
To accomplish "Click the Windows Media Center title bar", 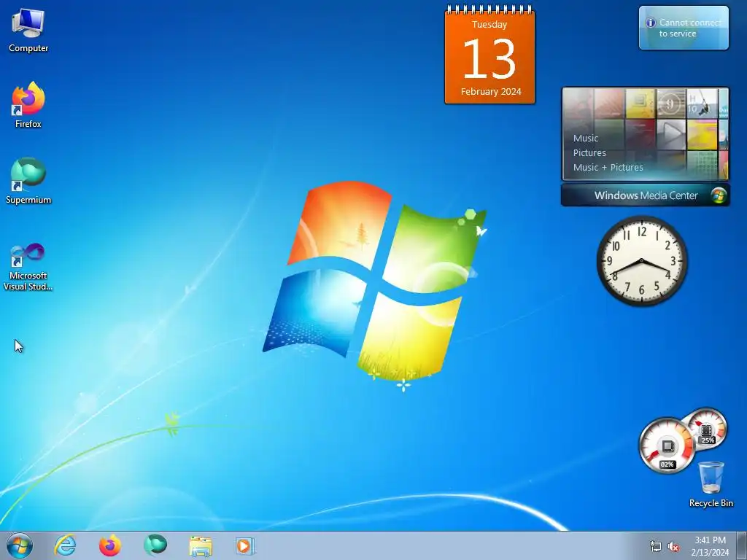I will point(645,195).
